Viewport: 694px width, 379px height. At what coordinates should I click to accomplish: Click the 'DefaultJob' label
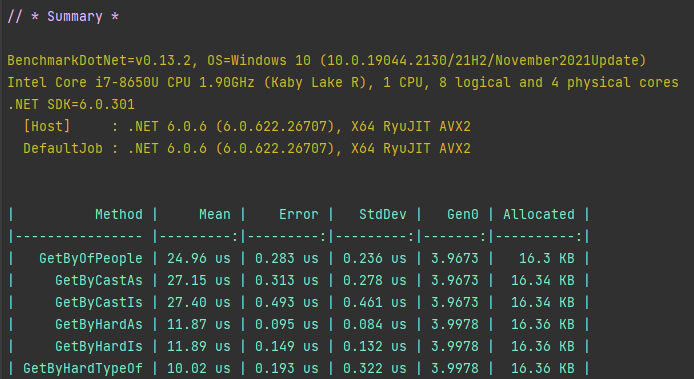(63, 148)
